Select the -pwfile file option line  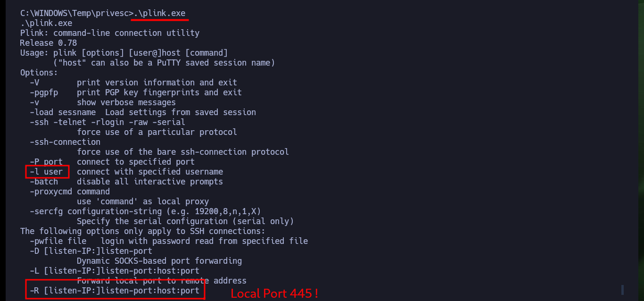(169, 241)
